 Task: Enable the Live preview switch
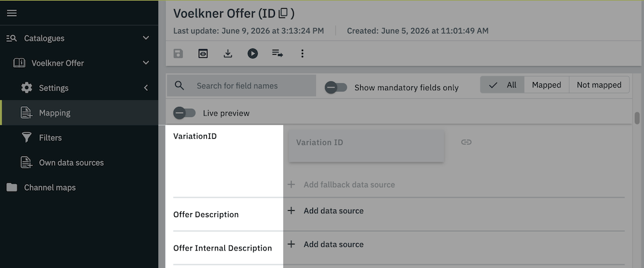click(184, 113)
